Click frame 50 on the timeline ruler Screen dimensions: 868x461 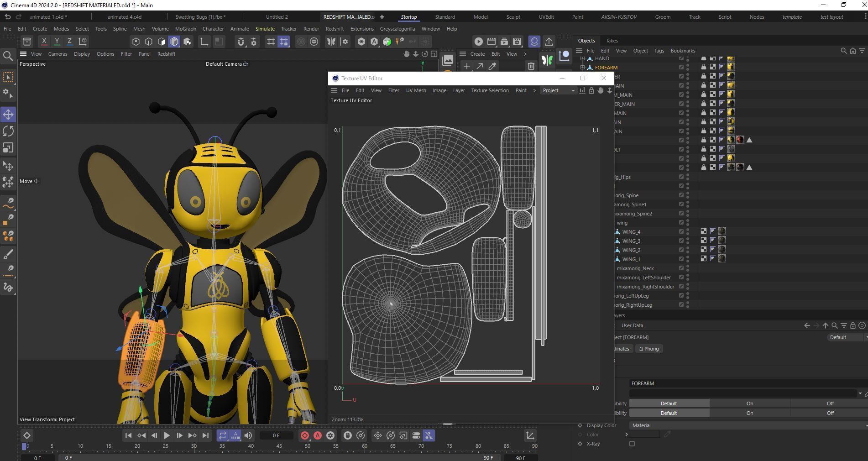307,446
